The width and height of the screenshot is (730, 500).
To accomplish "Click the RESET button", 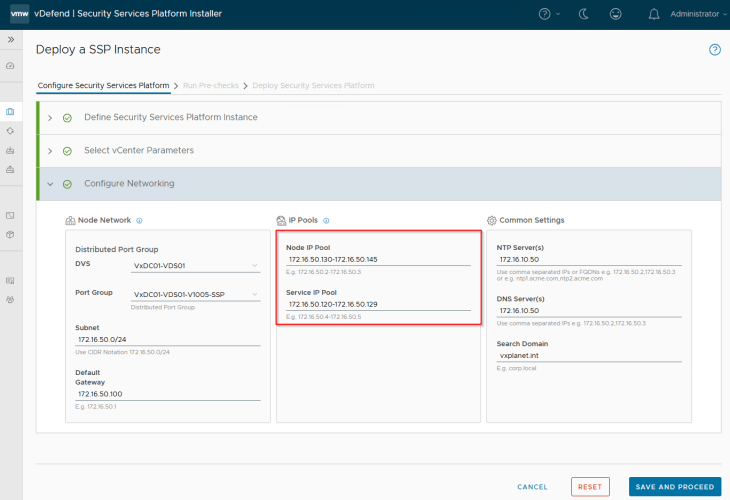I will click(x=590, y=487).
